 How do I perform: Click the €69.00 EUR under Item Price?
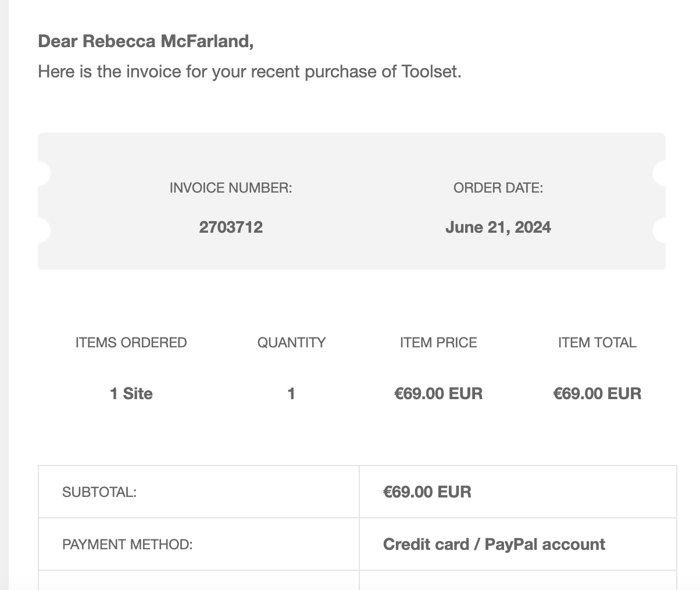(x=438, y=394)
